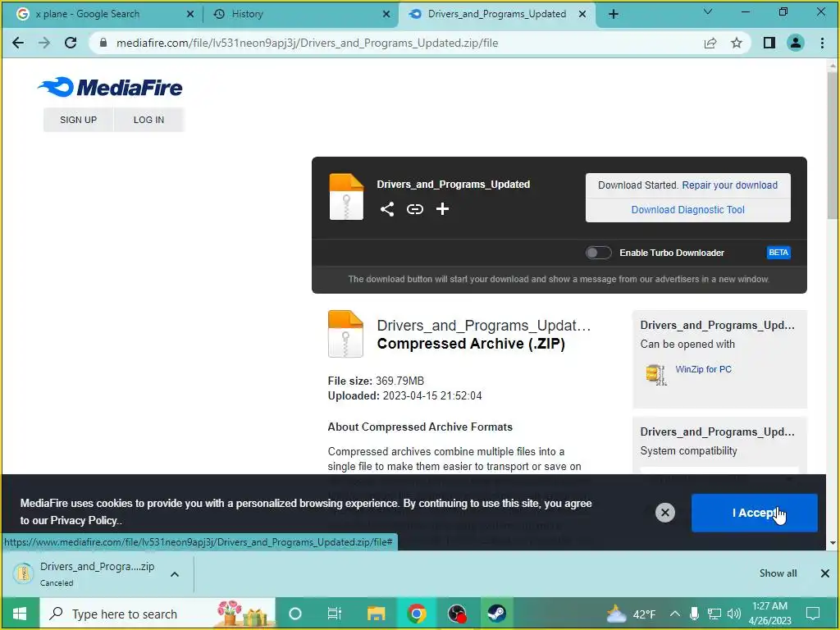Open Cortana from the taskbar
The height and width of the screenshot is (630, 840).
[x=295, y=614]
